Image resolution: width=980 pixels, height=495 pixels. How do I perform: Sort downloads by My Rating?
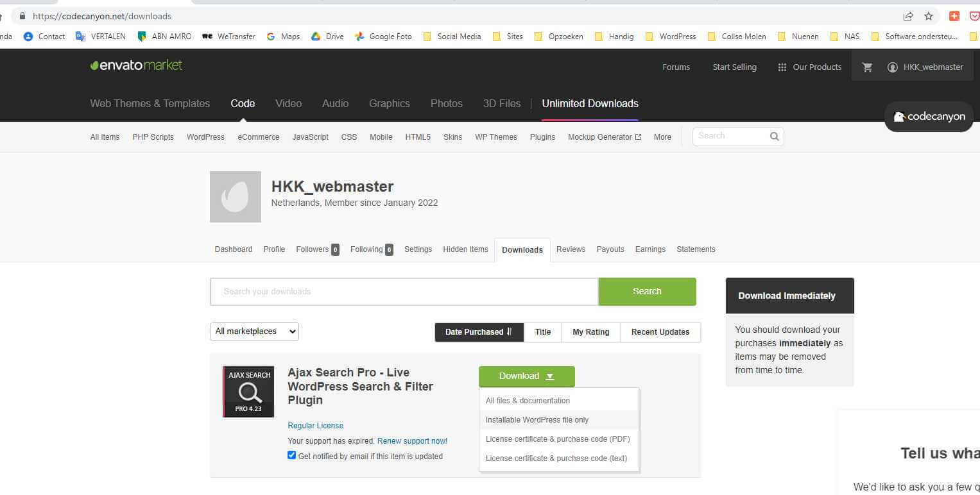590,332
